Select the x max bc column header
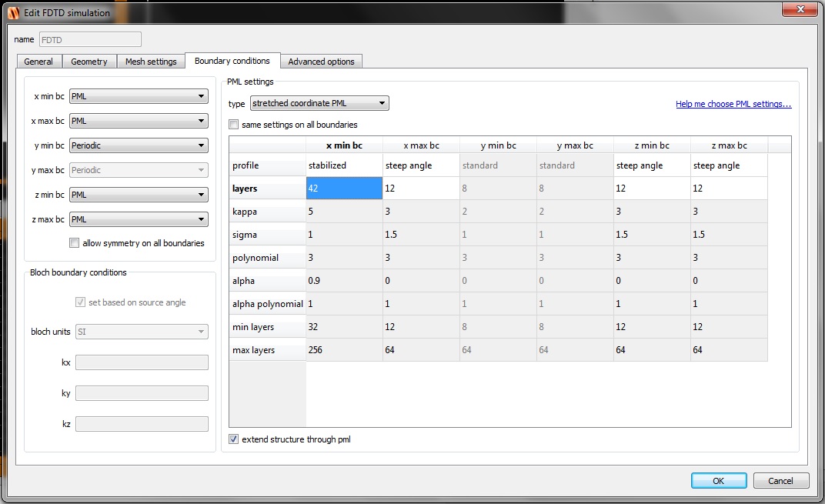 [421, 145]
